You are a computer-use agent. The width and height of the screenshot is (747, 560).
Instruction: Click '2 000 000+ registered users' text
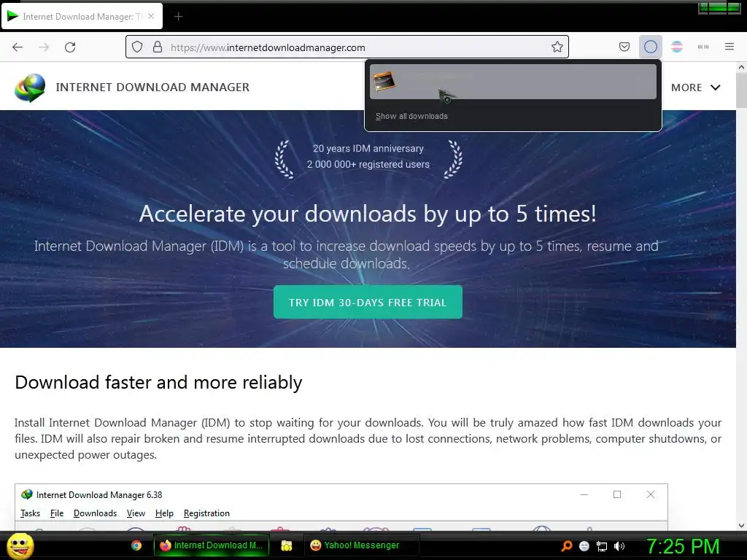point(368,164)
